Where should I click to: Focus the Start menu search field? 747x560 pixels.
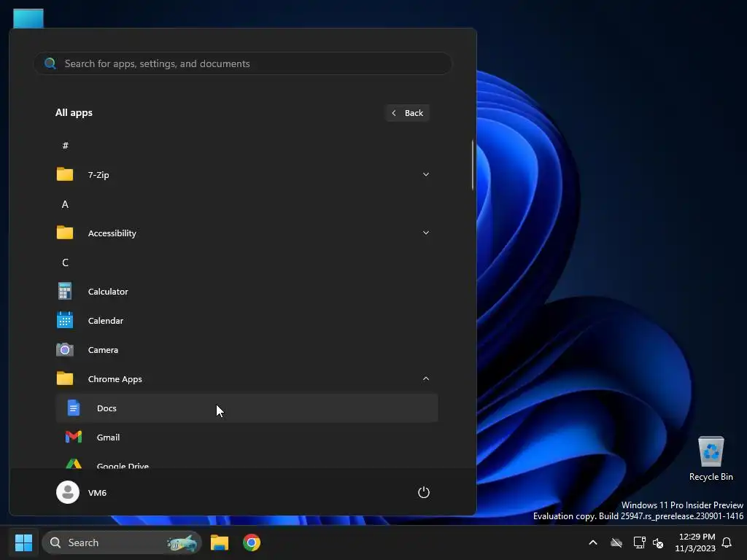click(242, 63)
